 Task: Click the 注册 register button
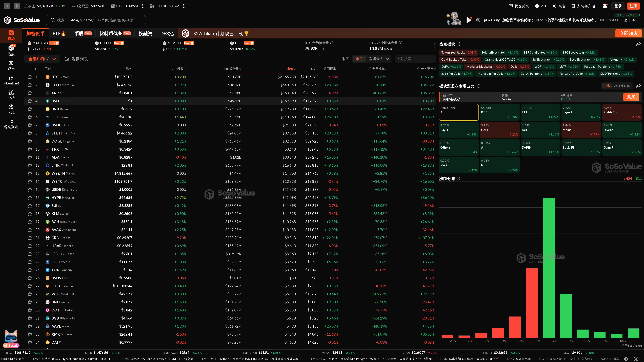(633, 6)
